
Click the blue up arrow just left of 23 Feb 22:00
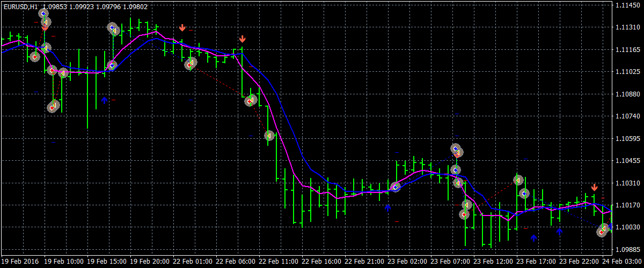coord(559,232)
